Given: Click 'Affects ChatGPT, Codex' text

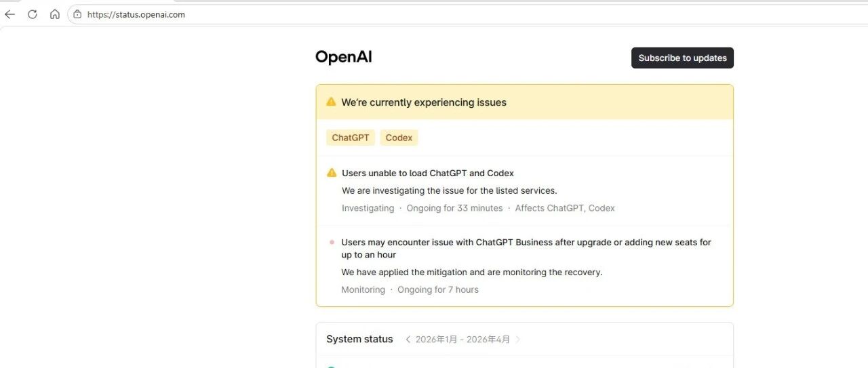Looking at the screenshot, I should pos(565,208).
